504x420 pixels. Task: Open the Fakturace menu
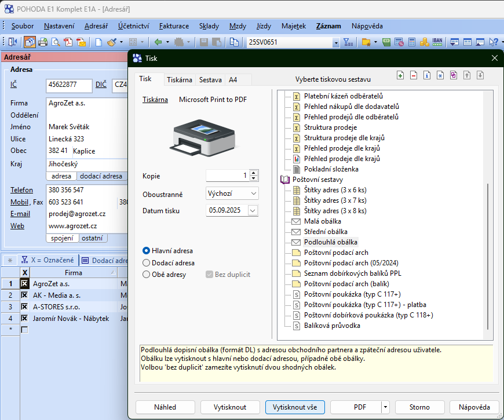pos(174,26)
